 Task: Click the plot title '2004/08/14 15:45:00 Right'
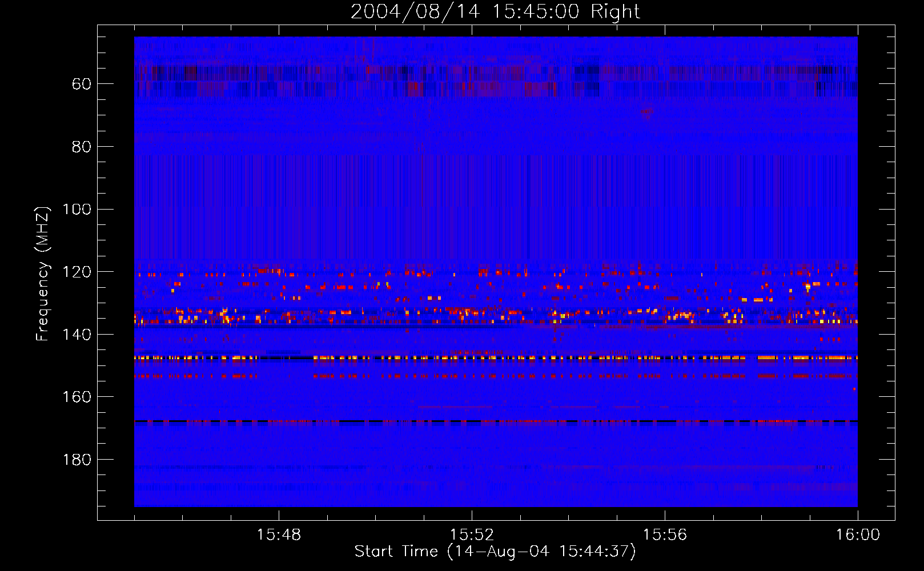coord(495,11)
